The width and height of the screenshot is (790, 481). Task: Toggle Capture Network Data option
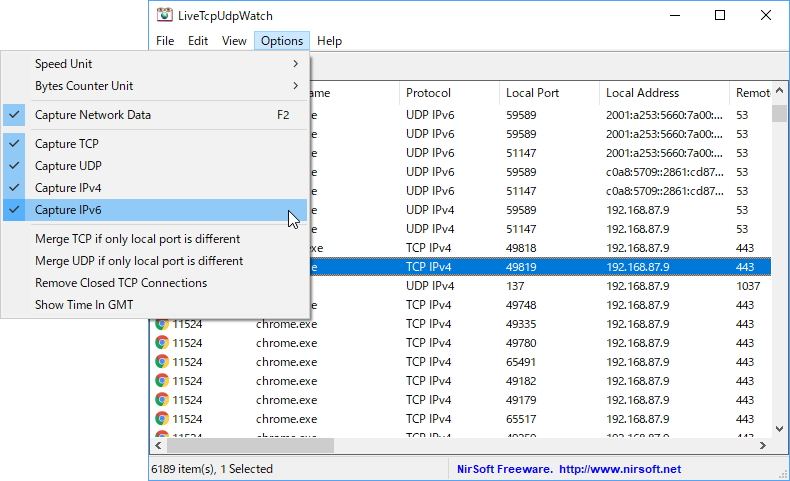[x=155, y=115]
